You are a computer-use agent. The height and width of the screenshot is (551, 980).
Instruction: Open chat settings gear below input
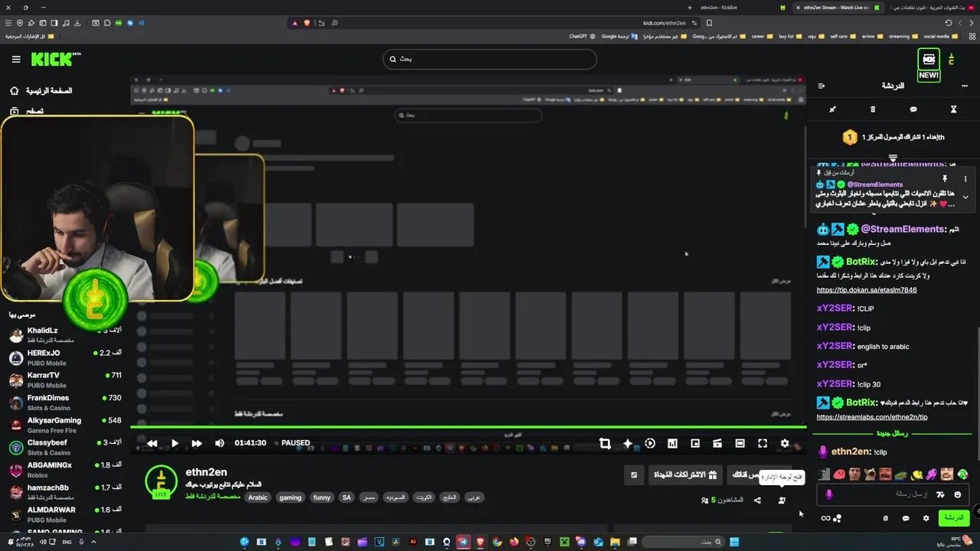(x=926, y=518)
